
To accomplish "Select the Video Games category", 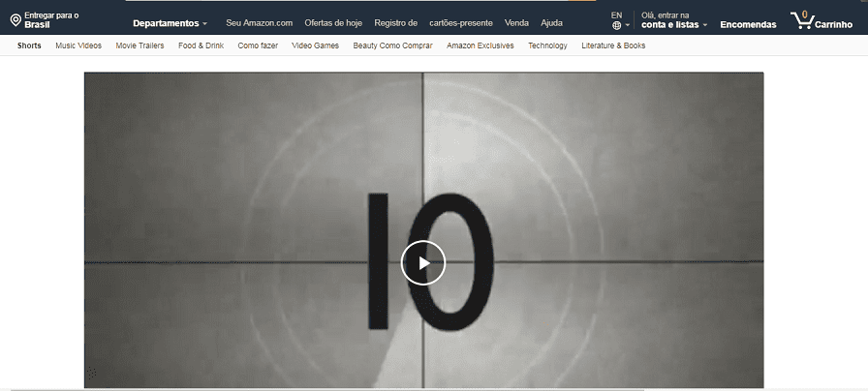I will (x=315, y=45).
